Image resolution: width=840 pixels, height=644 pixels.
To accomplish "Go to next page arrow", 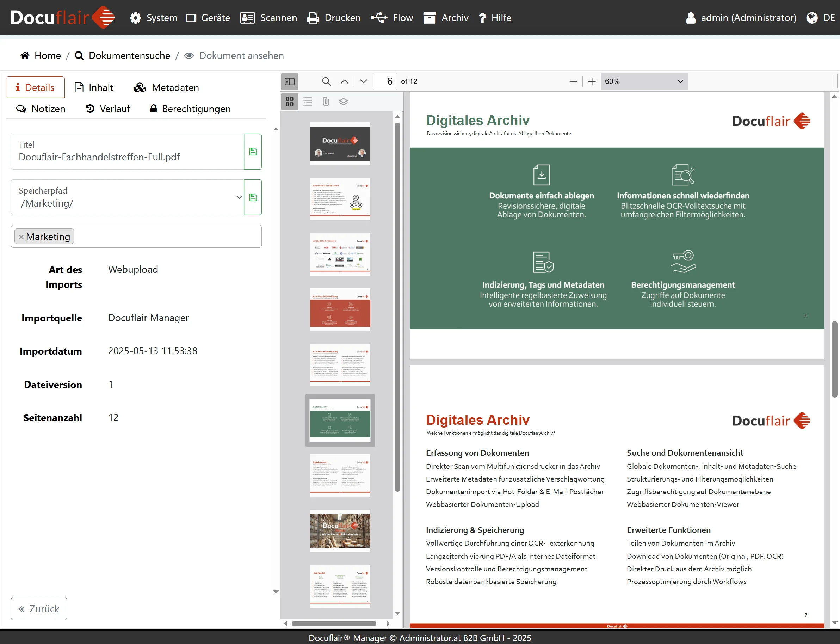I will [364, 81].
